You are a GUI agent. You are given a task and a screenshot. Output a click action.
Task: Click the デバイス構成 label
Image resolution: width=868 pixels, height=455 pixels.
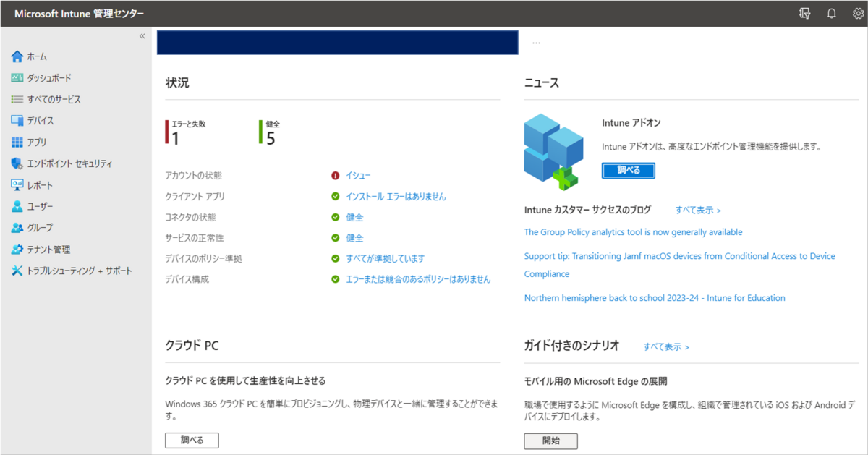tap(187, 279)
